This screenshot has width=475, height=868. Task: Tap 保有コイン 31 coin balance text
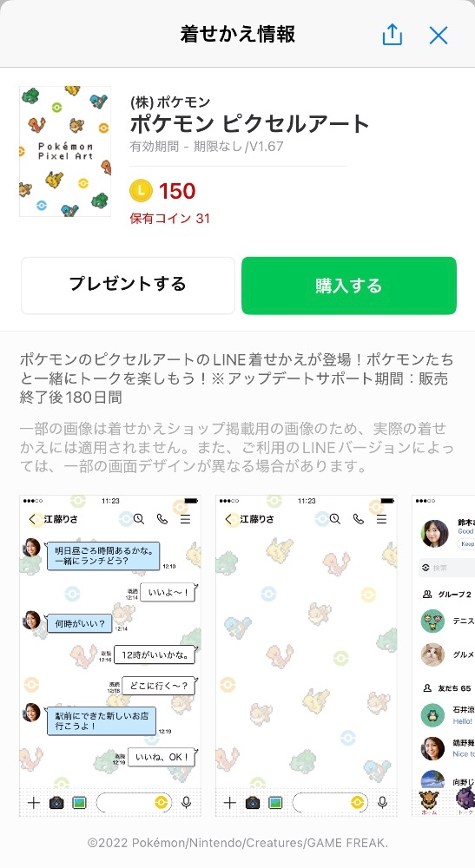tap(170, 218)
